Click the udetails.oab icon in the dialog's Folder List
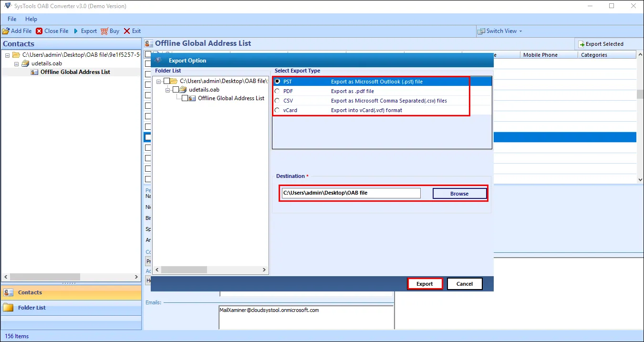 point(183,90)
